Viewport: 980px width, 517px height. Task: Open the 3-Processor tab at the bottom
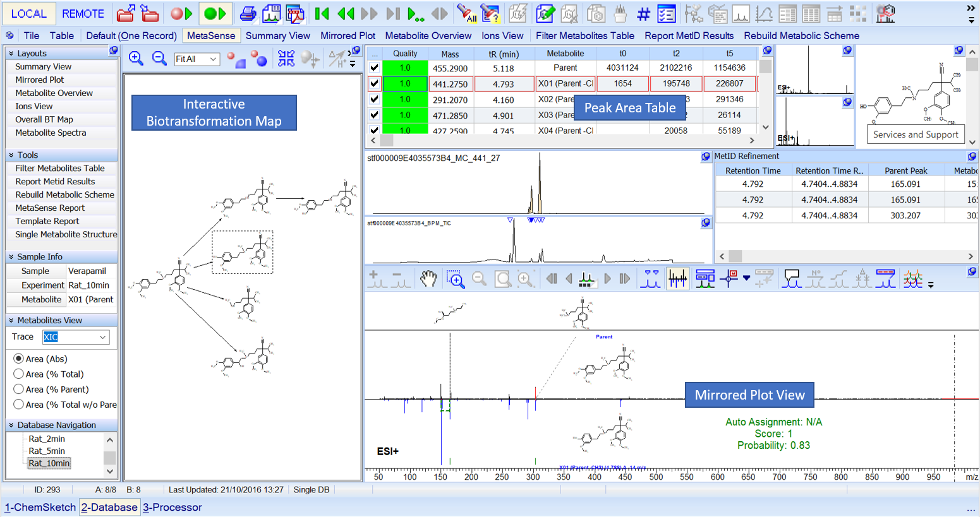coord(172,507)
